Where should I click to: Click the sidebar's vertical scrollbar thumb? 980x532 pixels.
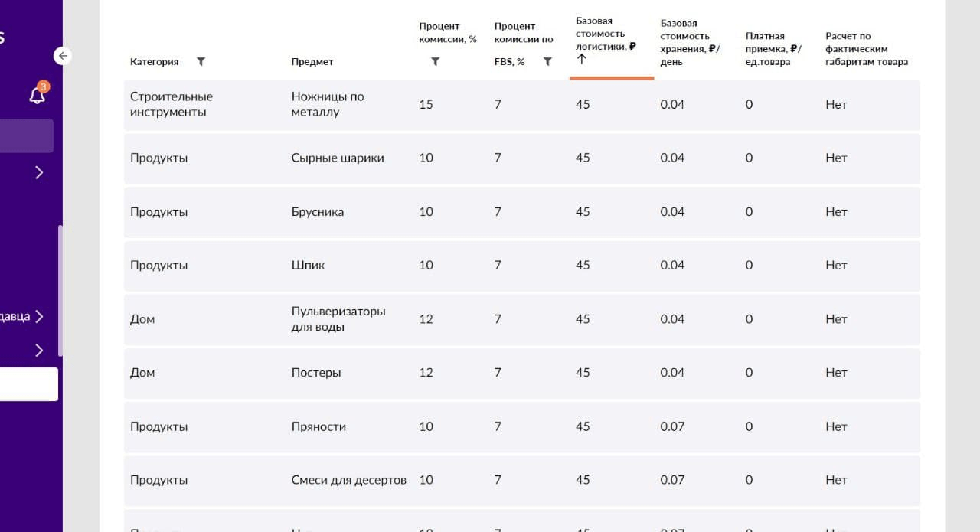pyautogui.click(x=60, y=289)
